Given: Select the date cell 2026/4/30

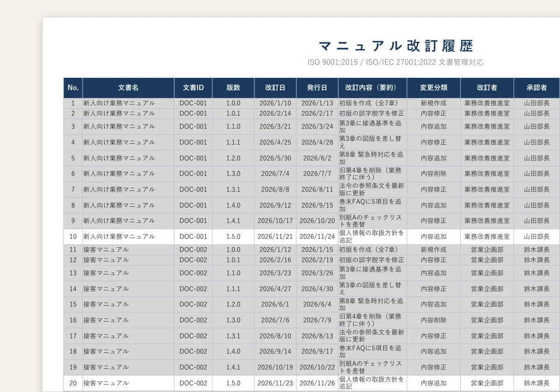Looking at the screenshot, I should 317,289.
